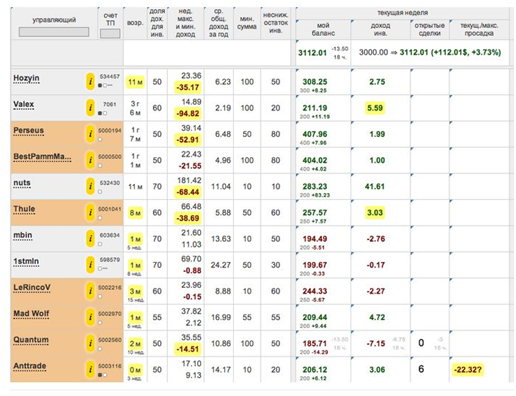Select the total summary 3000.00 ⇒ 3112.01 text

coord(430,52)
